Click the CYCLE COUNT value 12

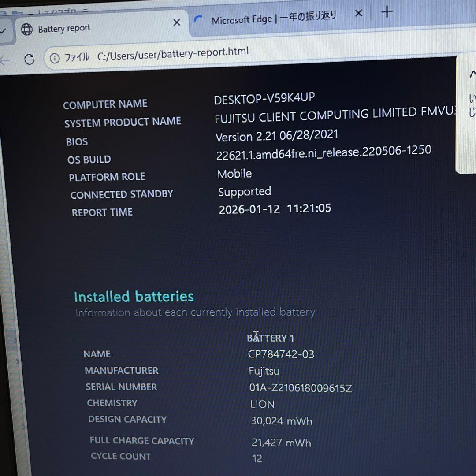pyautogui.click(x=257, y=458)
